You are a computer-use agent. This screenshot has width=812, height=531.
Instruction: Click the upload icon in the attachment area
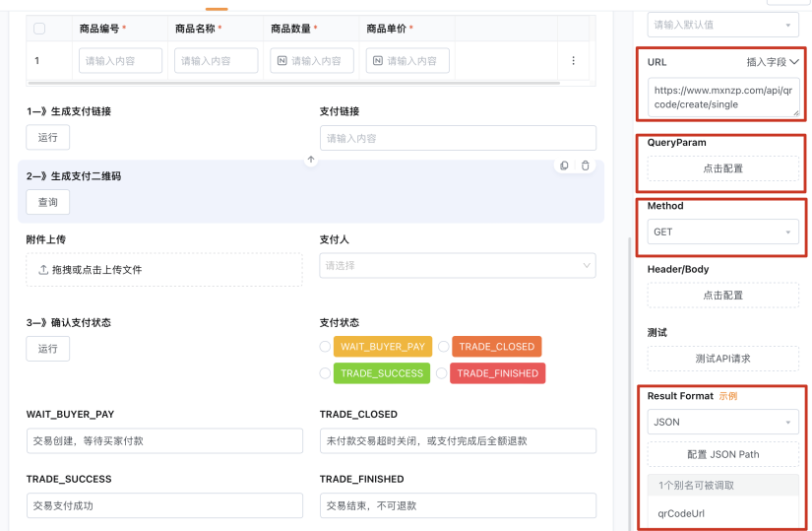click(43, 270)
